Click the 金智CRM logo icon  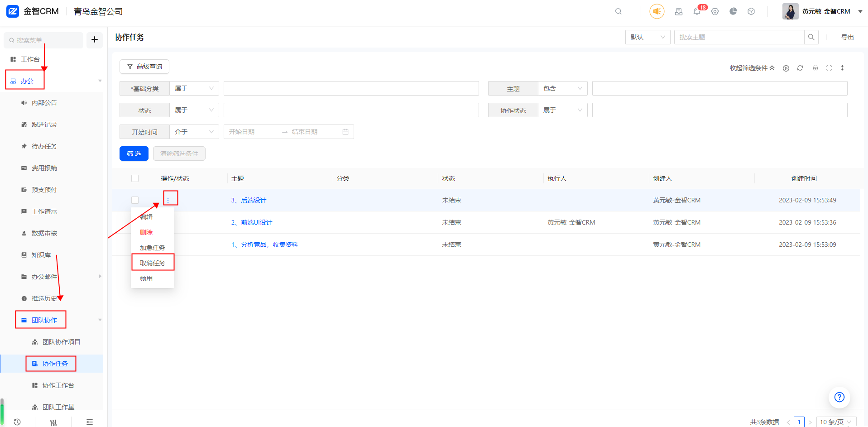[x=13, y=11]
